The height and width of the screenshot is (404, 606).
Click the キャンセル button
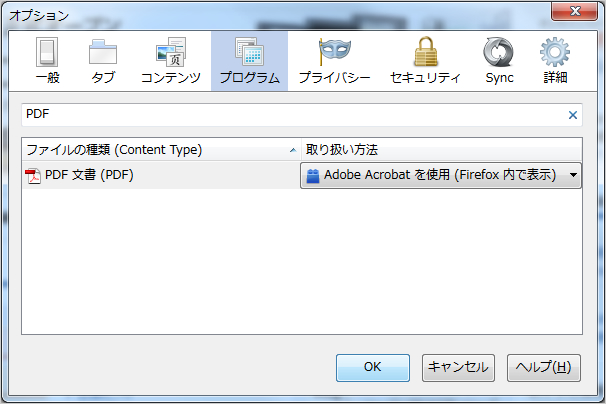(458, 368)
